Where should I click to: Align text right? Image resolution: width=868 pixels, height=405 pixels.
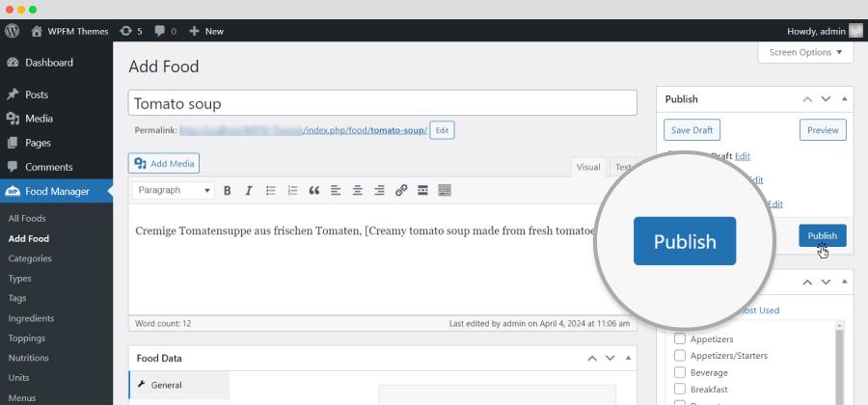[x=379, y=190]
